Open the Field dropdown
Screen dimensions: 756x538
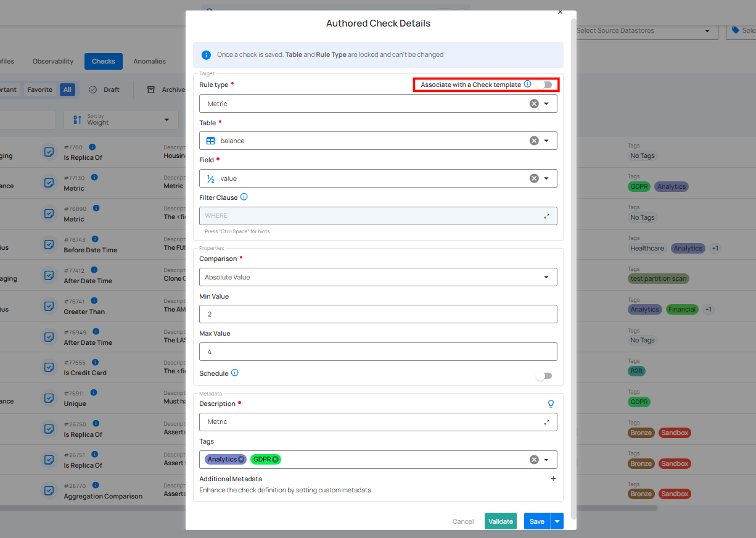(546, 178)
